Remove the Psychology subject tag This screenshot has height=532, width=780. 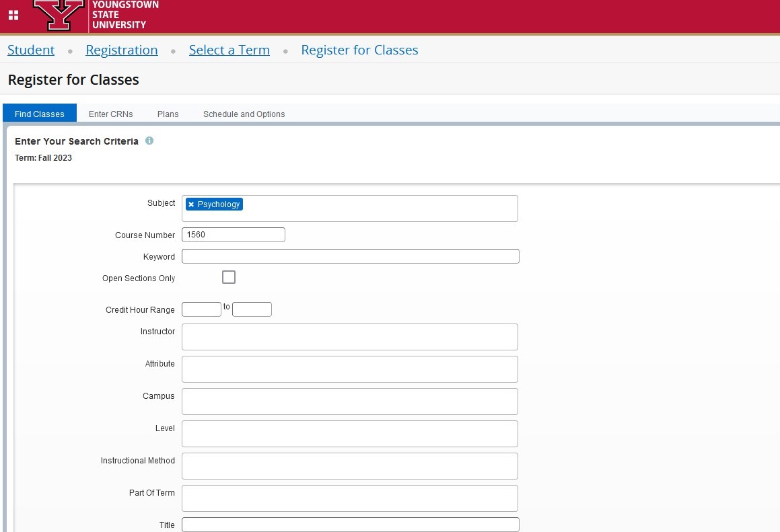coord(191,204)
